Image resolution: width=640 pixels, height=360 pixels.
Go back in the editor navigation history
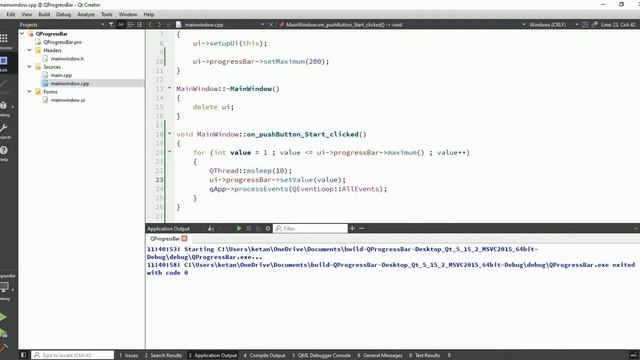click(x=150, y=24)
